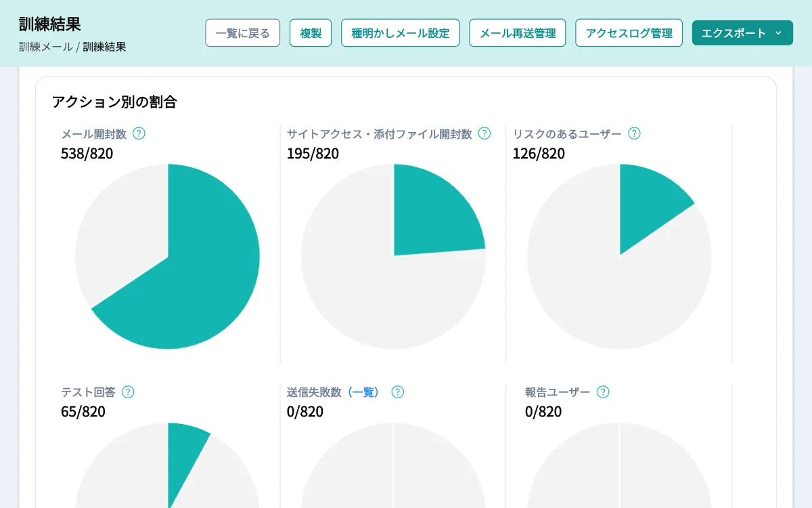Click the エクスポート button label
812x508 pixels.
pyautogui.click(x=734, y=33)
